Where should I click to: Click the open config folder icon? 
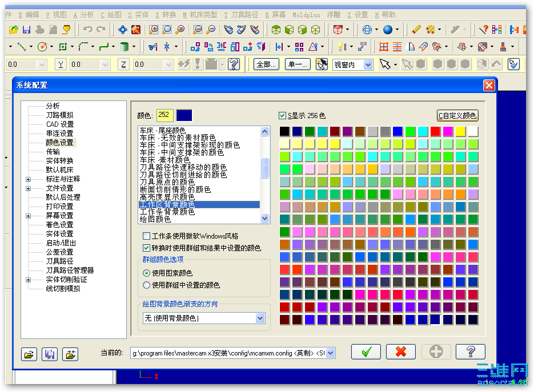[29, 354]
